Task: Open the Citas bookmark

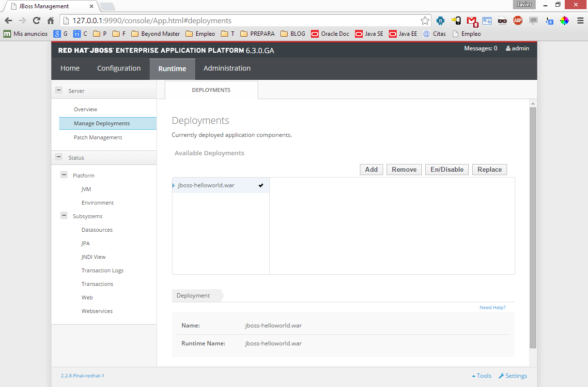Action: [x=434, y=34]
